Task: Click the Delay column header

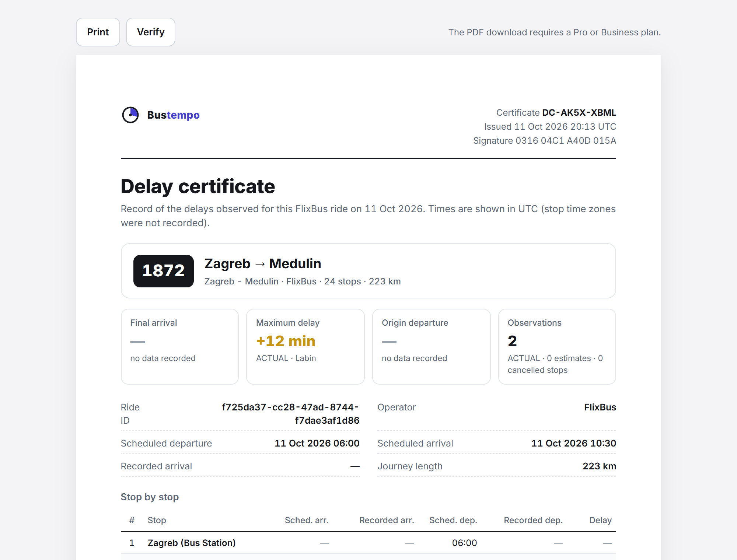Action: click(600, 520)
